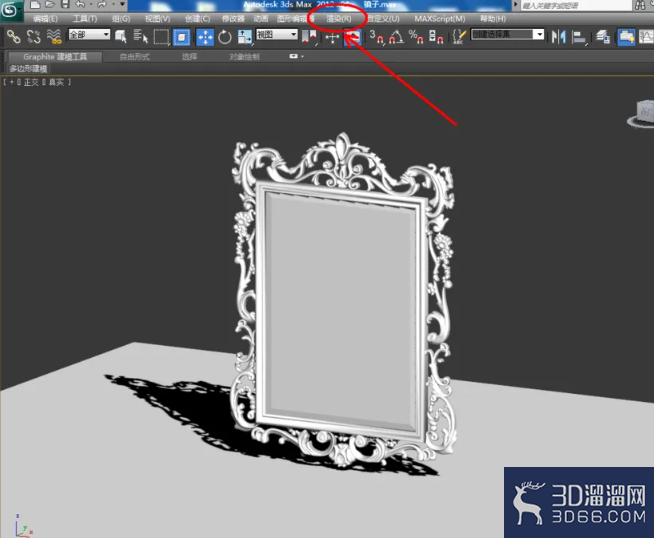Expand the redo history dropdown arrow
The image size is (654, 538).
[x=113, y=5]
